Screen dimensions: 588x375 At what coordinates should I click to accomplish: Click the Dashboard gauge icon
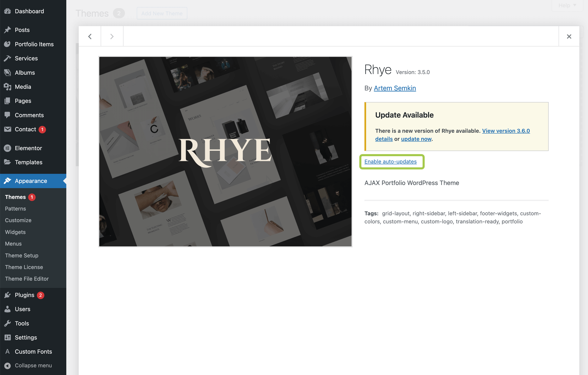tap(8, 11)
